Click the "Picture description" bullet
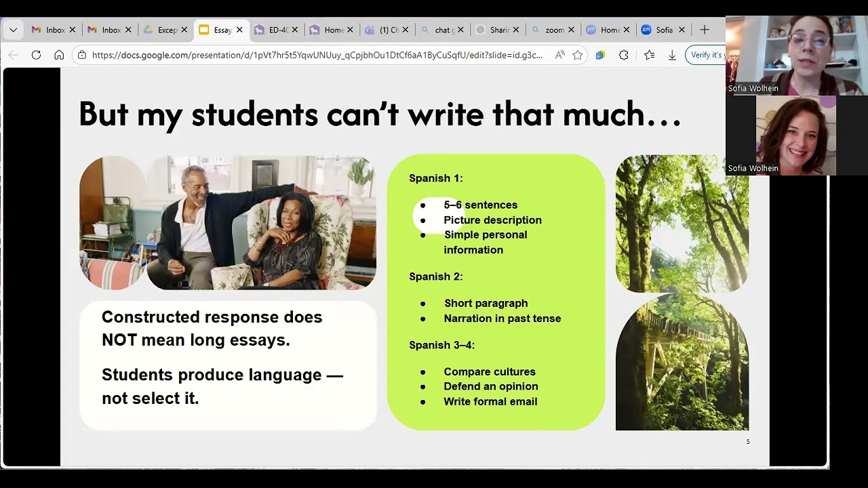Image resolution: width=868 pixels, height=488 pixels. coord(492,220)
